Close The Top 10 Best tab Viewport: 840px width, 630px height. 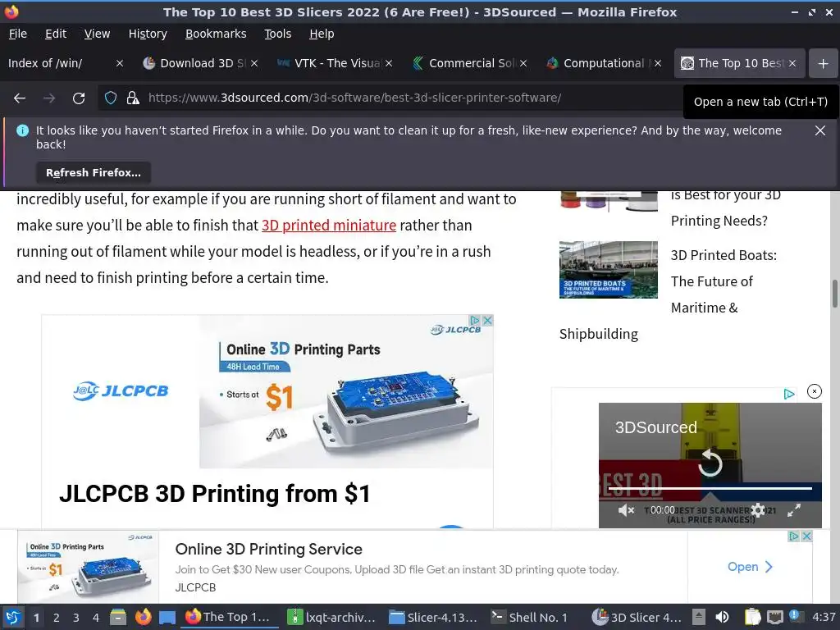[x=792, y=63]
